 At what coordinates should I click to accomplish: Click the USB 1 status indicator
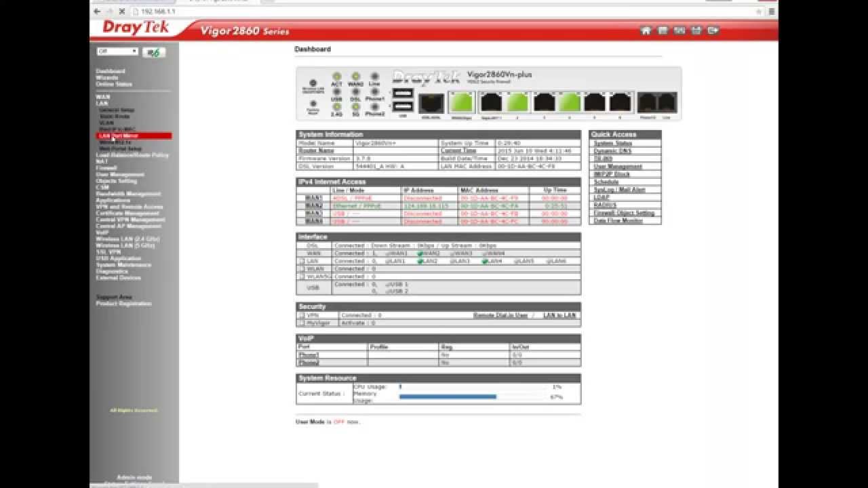387,285
